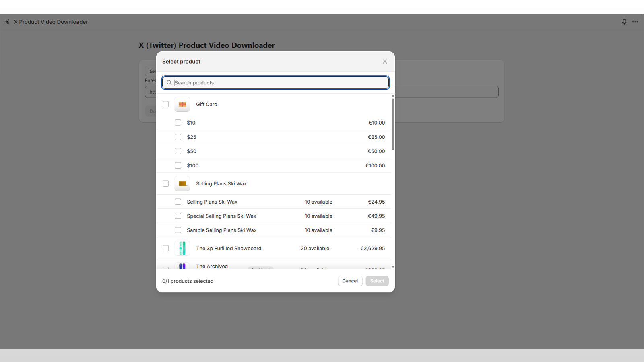Select the $25 gift card variant checkbox

[x=178, y=137]
